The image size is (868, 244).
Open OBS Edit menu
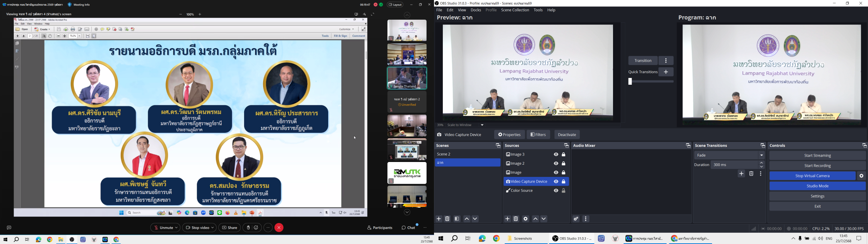450,10
